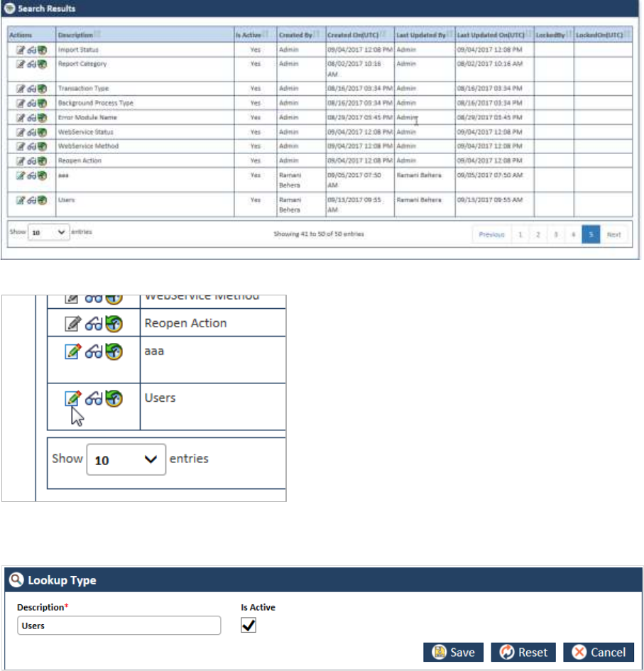Click edit pencil for WebService Method in results table
This screenshot has height=671, width=644.
click(20, 146)
